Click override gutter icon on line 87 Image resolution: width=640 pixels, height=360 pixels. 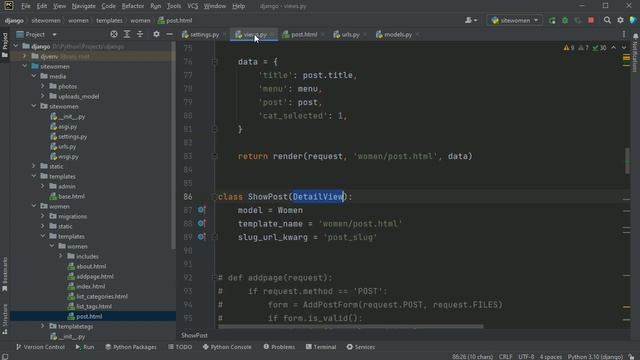coord(201,210)
